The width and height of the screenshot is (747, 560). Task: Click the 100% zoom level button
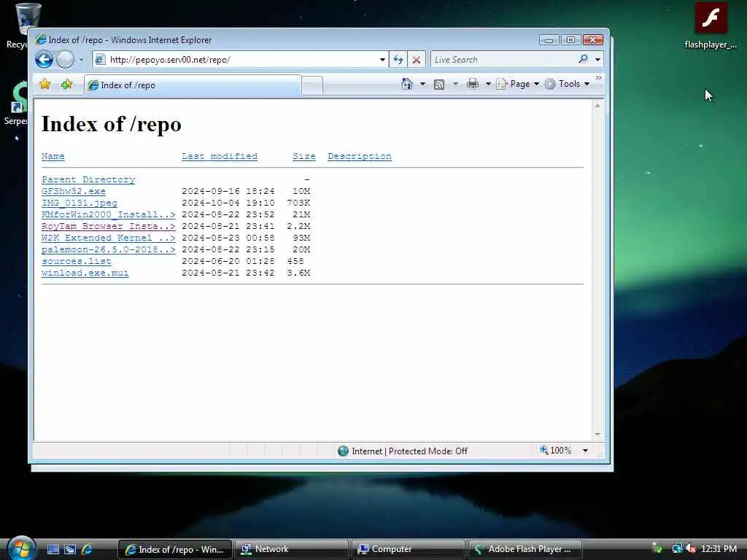(x=555, y=451)
